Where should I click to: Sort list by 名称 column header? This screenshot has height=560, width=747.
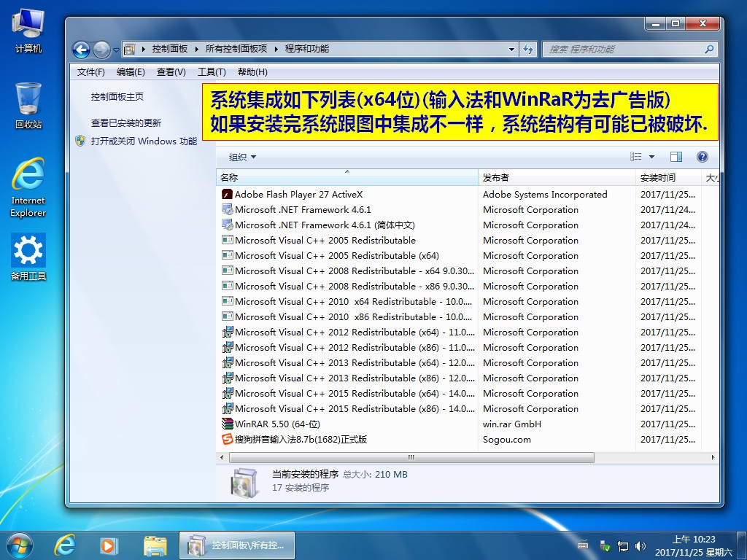click(x=347, y=178)
